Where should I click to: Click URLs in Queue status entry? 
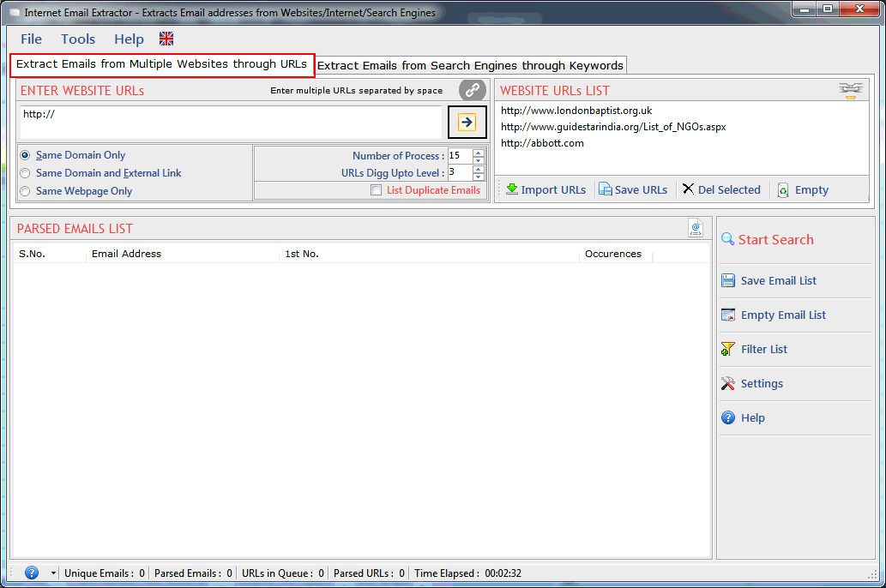(282, 573)
